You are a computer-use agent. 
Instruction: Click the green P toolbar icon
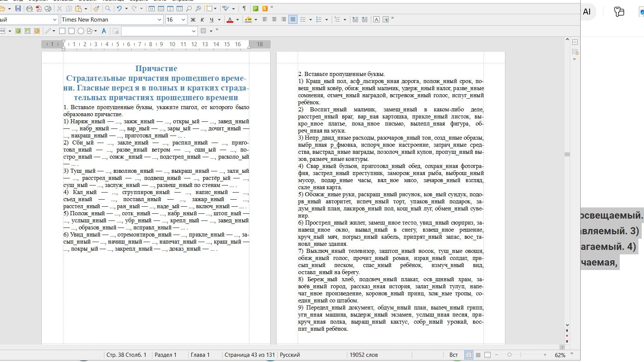tap(256, 8)
